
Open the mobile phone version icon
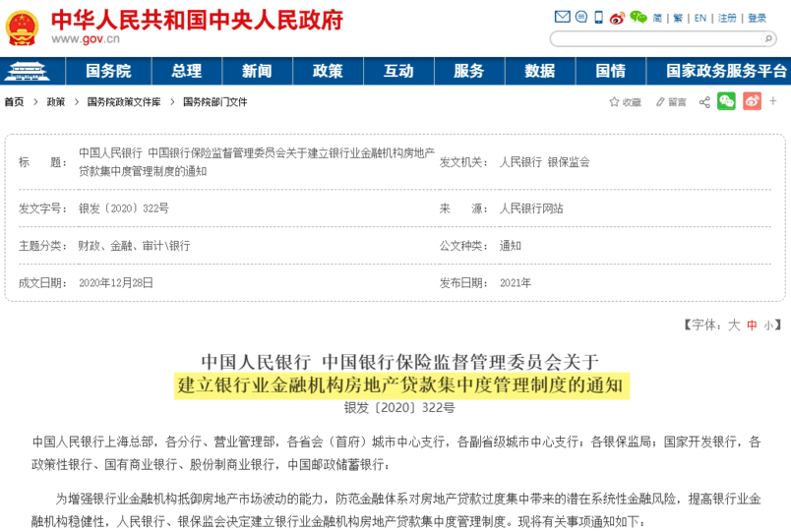[598, 17]
